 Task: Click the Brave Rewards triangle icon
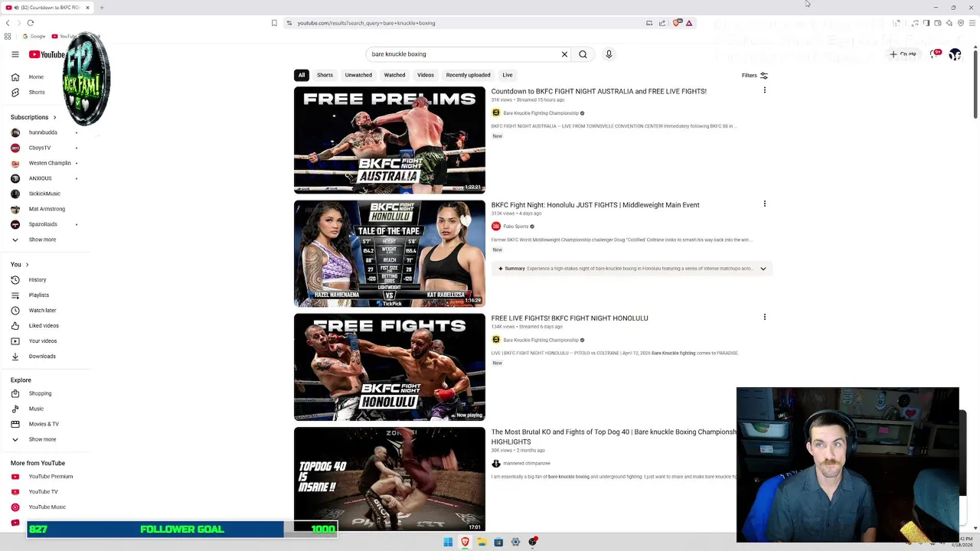click(x=689, y=23)
